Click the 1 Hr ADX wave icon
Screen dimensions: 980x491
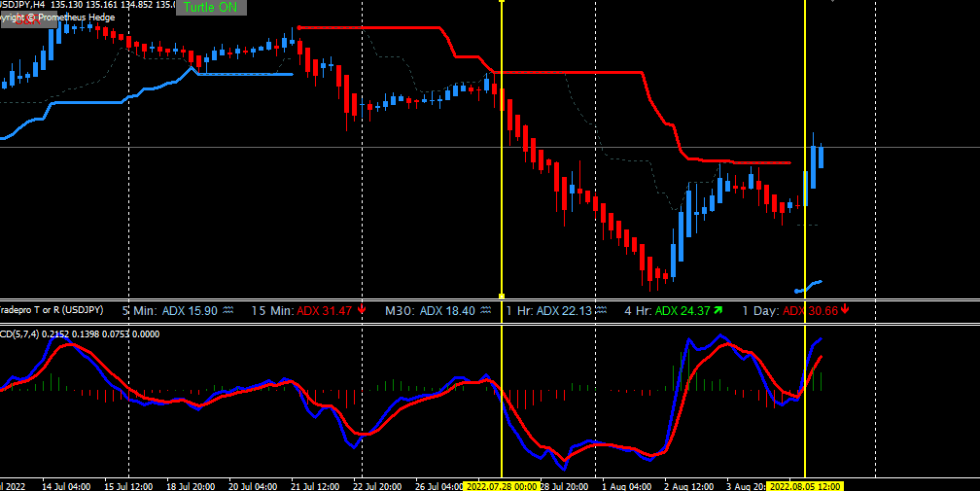pyautogui.click(x=601, y=310)
